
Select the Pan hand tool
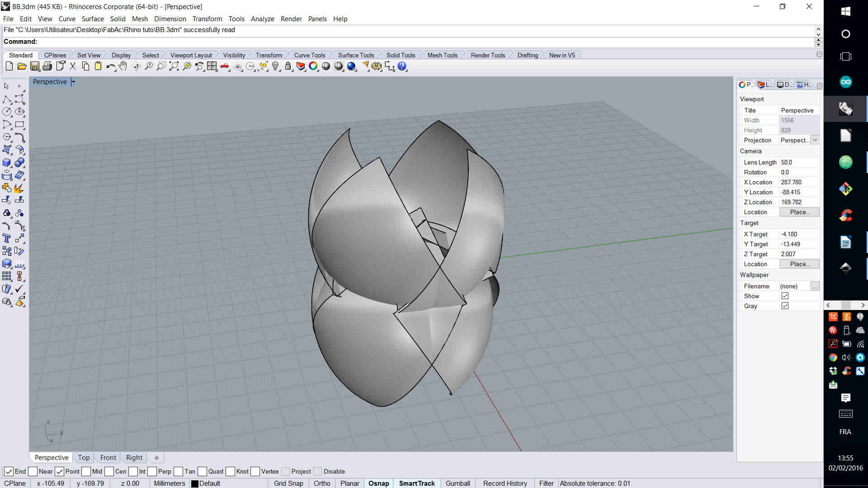point(123,66)
